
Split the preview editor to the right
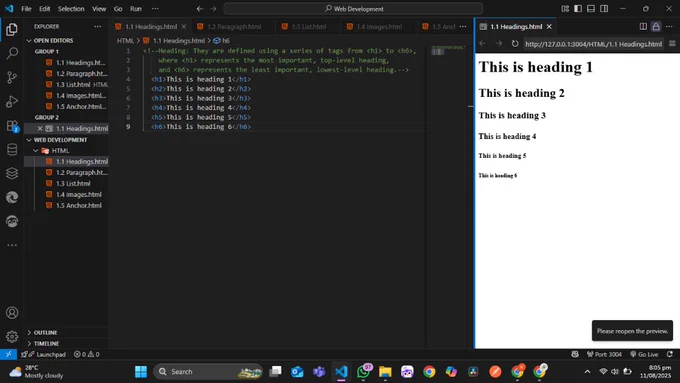(643, 26)
